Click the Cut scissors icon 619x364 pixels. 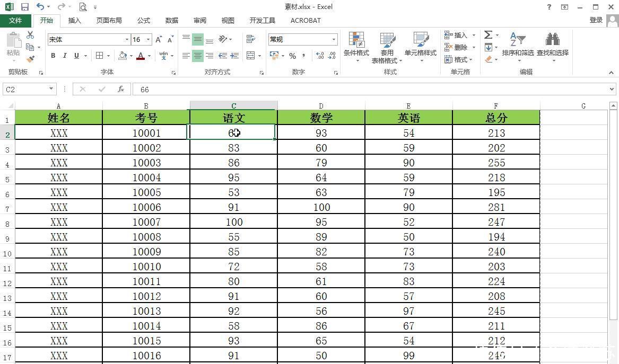coord(30,35)
